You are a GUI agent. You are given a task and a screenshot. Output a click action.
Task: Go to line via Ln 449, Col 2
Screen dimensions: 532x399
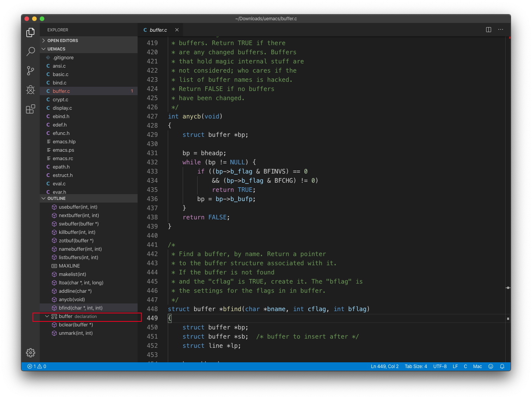point(384,366)
